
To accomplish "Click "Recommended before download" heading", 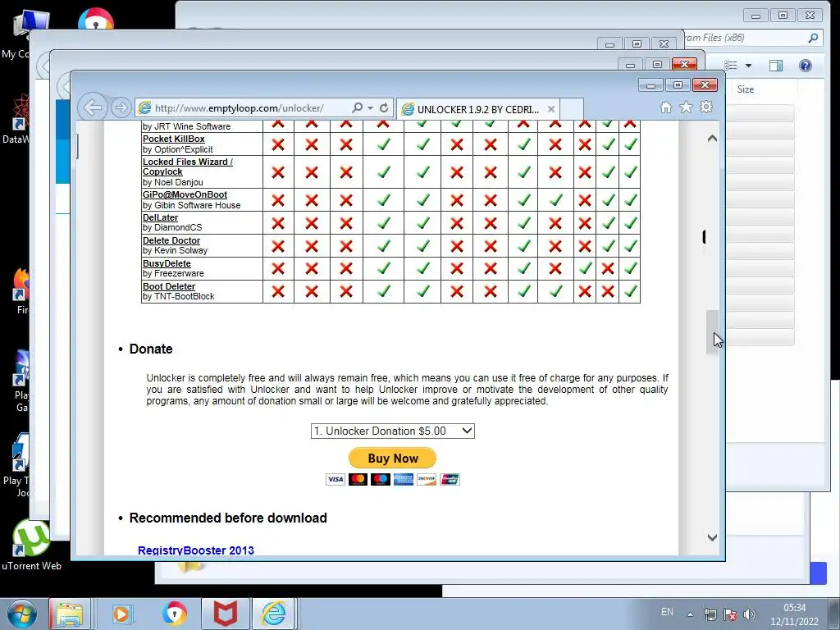I will 228,518.
